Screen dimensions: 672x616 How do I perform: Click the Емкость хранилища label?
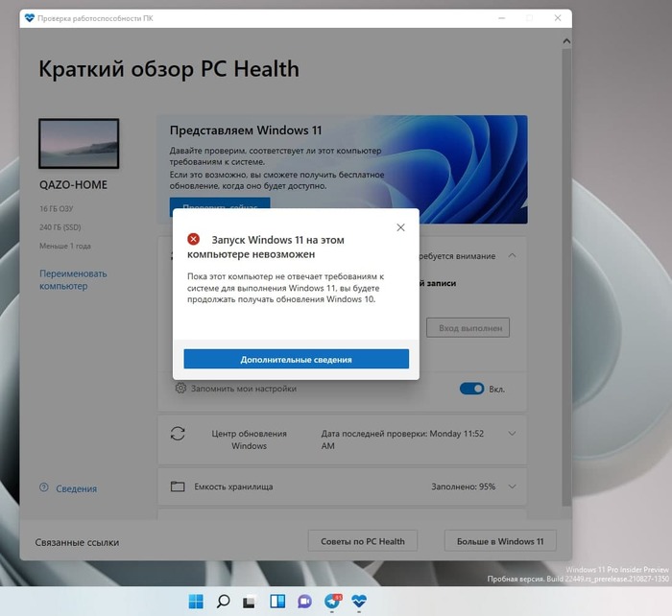233,486
